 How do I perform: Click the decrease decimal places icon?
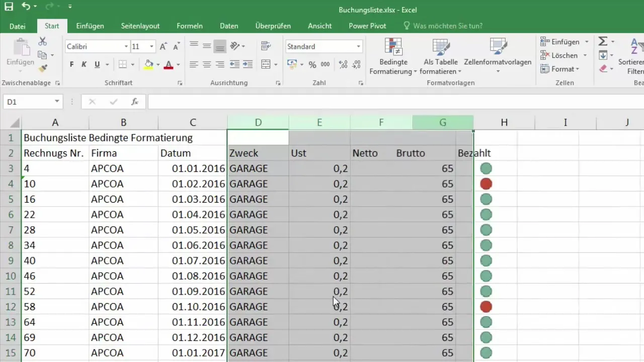click(357, 64)
